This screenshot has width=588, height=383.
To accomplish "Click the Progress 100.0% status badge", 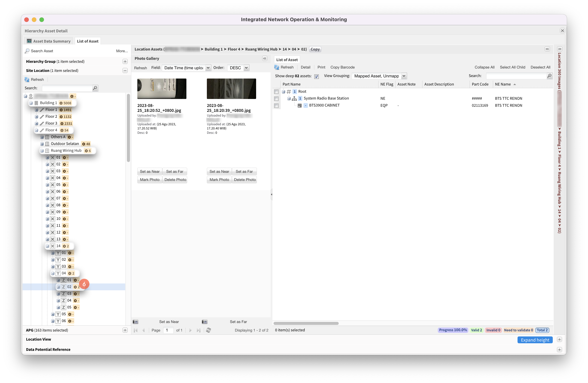I will [x=453, y=330].
